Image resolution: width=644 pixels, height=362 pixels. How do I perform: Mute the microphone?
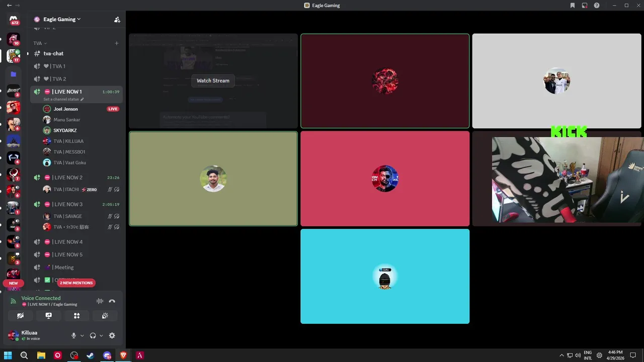73,335
